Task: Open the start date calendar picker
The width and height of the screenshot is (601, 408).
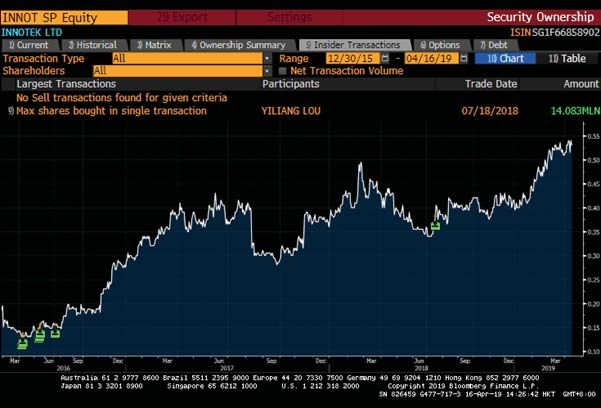Action: click(x=385, y=59)
